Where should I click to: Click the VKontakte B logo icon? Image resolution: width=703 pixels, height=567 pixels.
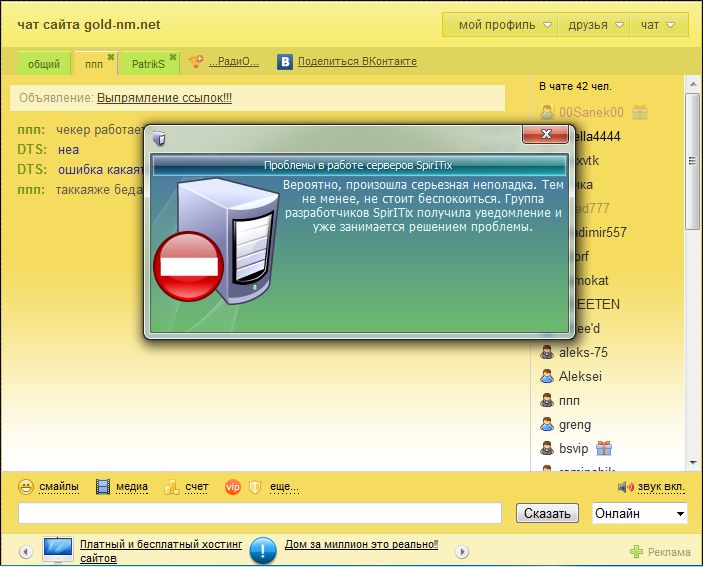click(285, 62)
